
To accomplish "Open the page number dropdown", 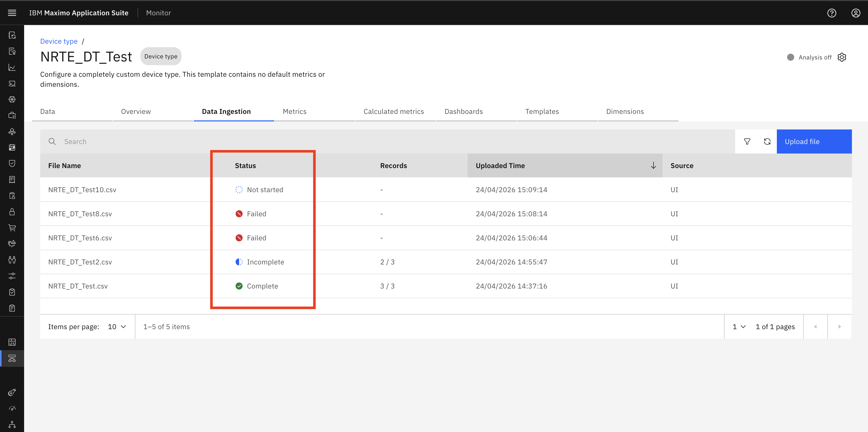I will coord(739,327).
